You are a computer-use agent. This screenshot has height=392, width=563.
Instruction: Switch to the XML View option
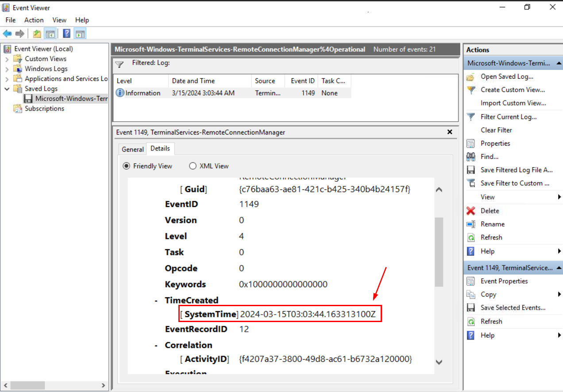193,166
